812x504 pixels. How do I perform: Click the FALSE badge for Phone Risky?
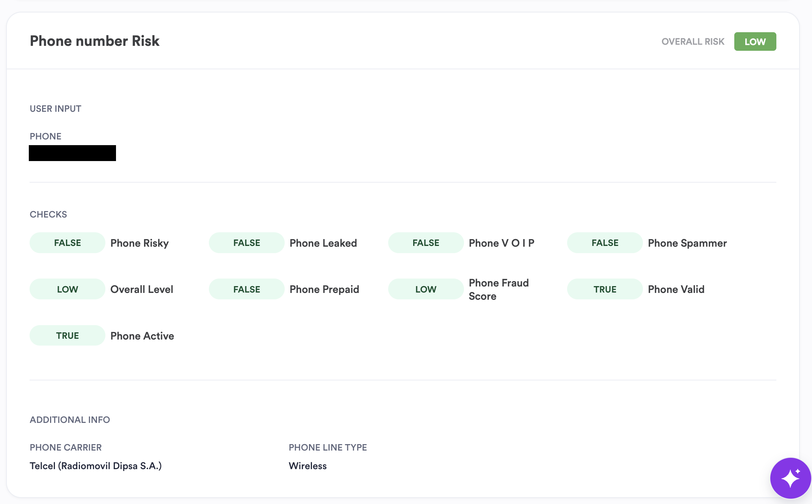click(x=67, y=243)
